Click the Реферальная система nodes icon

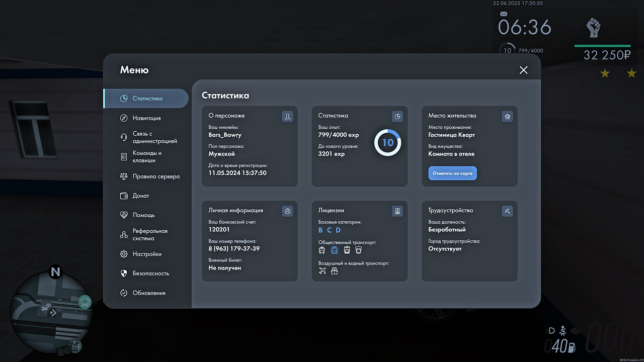pos(124,235)
